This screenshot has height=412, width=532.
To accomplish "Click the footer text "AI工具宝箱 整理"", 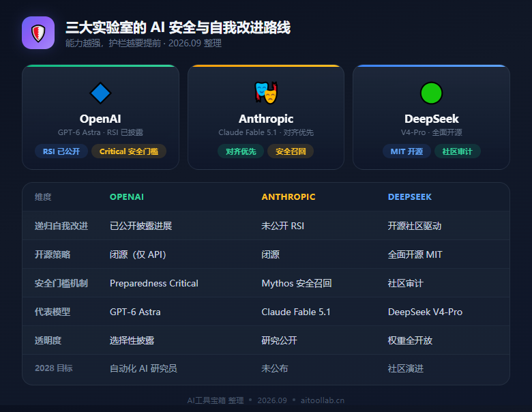I will [216, 400].
